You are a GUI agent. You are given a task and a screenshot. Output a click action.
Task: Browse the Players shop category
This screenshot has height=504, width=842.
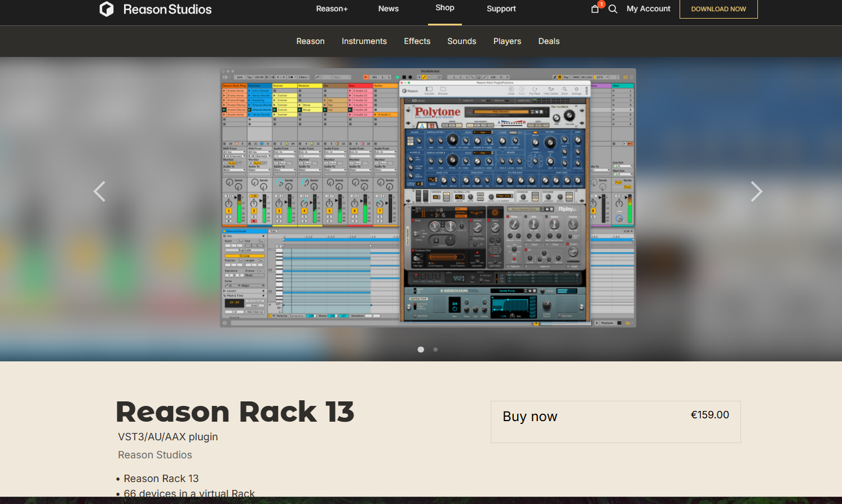pos(508,41)
